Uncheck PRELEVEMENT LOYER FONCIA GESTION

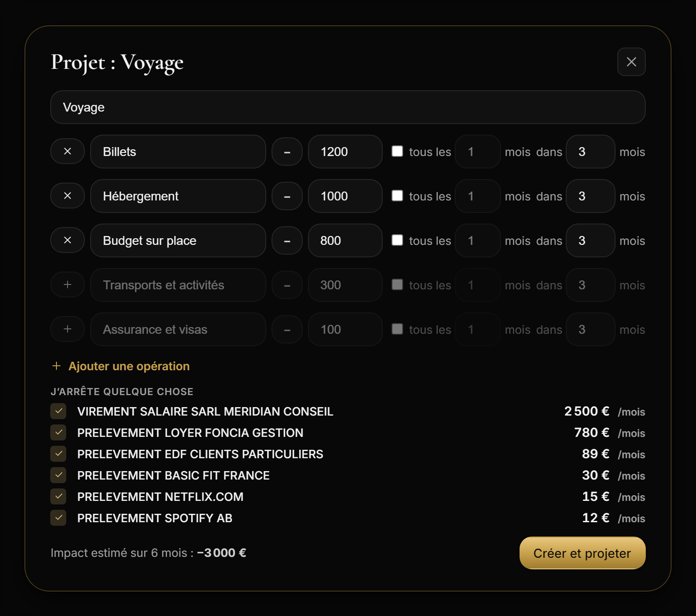point(58,432)
